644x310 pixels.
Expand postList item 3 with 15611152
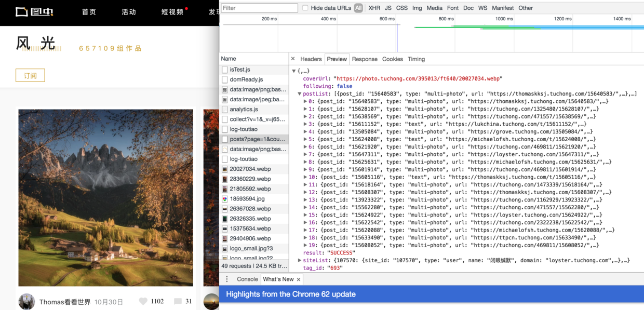[x=305, y=124]
